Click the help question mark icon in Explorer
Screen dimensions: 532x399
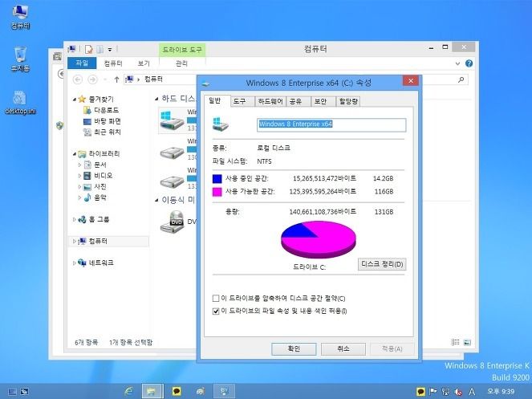pyautogui.click(x=469, y=63)
